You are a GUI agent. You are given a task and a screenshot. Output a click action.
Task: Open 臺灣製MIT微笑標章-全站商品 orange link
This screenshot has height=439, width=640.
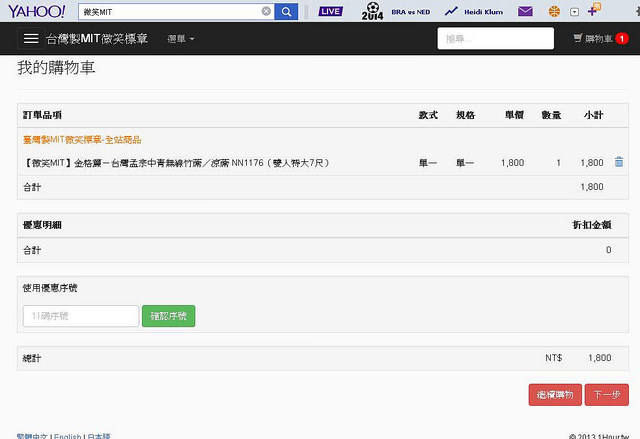pyautogui.click(x=82, y=140)
